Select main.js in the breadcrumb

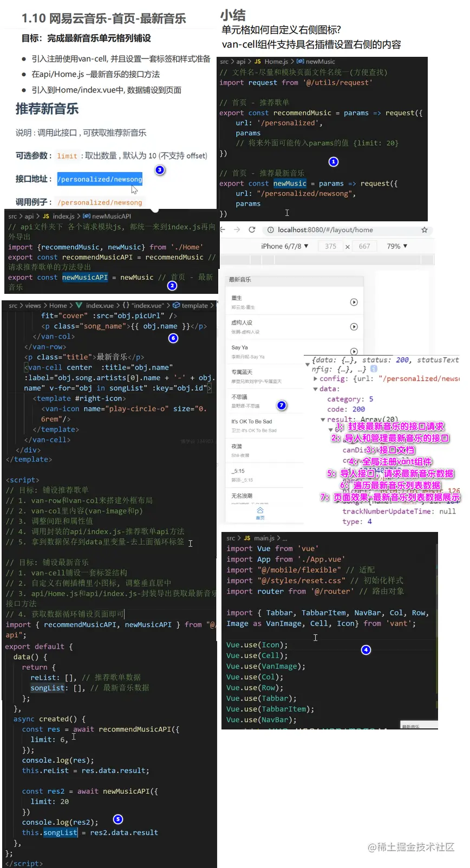[264, 538]
